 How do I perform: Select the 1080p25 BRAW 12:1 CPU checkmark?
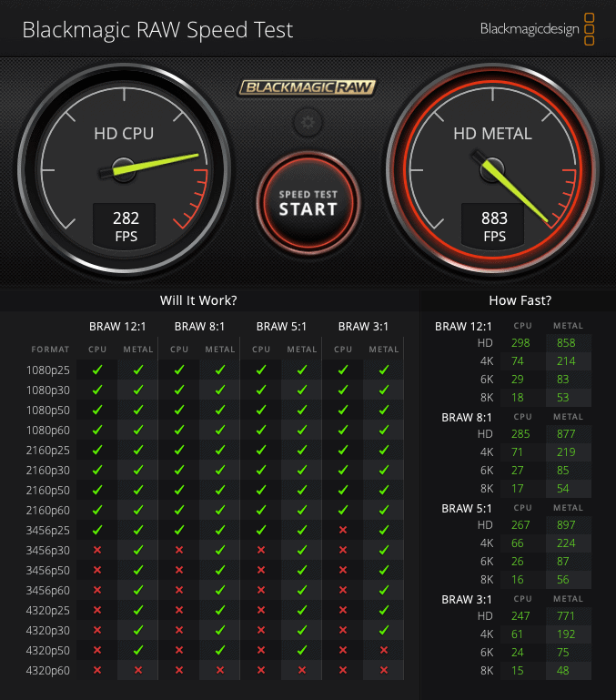[97, 370]
